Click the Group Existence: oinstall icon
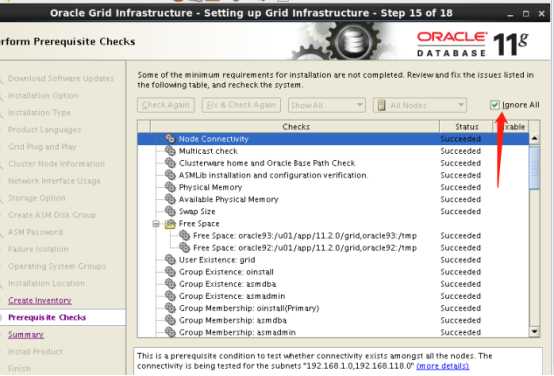This screenshot has height=376, width=554. coord(170,272)
